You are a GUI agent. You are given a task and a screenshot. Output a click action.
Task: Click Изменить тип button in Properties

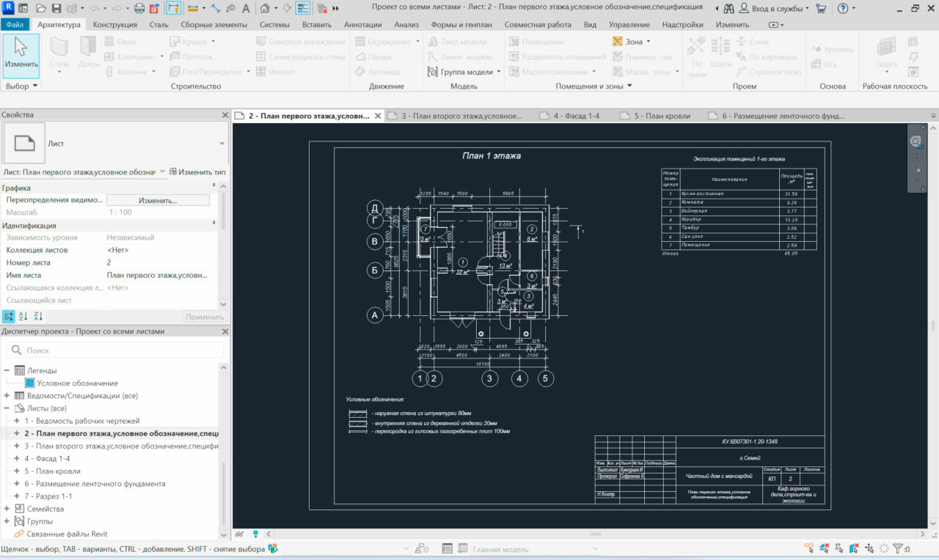click(x=197, y=172)
